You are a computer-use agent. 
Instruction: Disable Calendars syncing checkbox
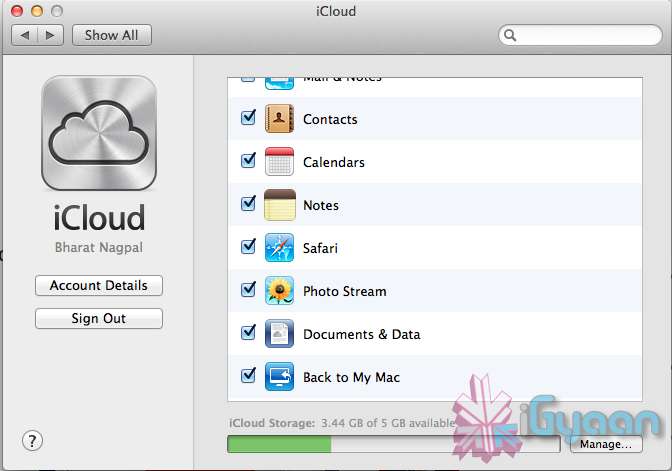point(249,161)
